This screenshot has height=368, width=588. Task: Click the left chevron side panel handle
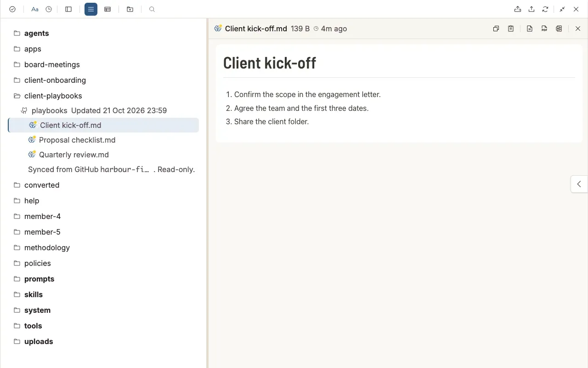579,184
